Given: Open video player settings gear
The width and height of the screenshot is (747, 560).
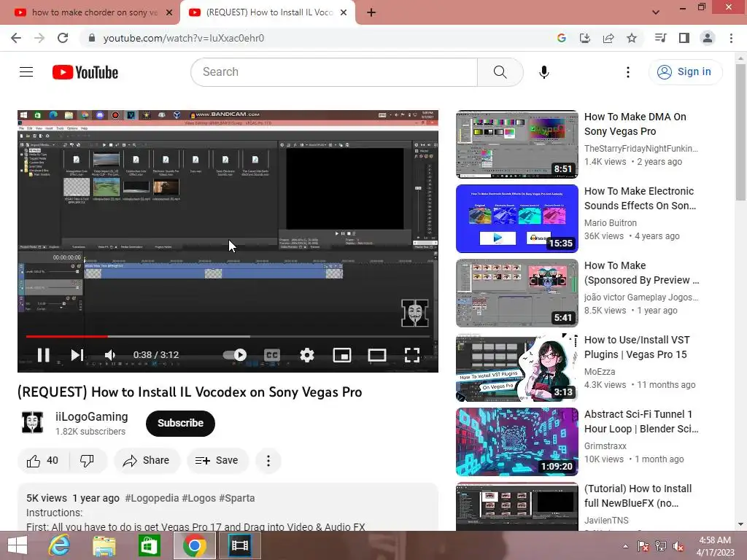Looking at the screenshot, I should click(x=307, y=355).
